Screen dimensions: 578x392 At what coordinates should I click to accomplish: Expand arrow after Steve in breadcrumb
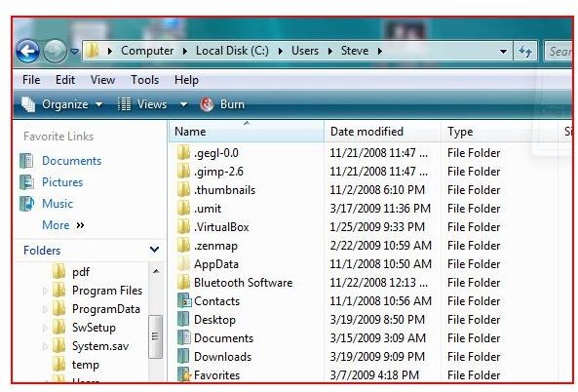380,51
